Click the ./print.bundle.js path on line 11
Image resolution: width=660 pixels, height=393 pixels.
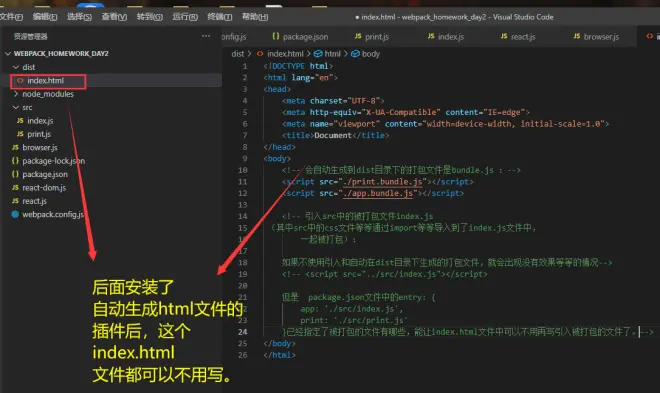pos(383,182)
